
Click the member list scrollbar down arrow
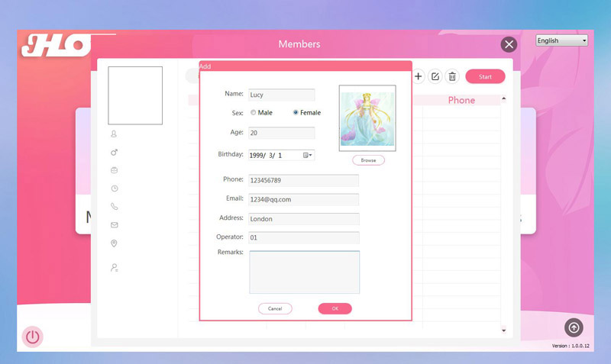coord(504,330)
